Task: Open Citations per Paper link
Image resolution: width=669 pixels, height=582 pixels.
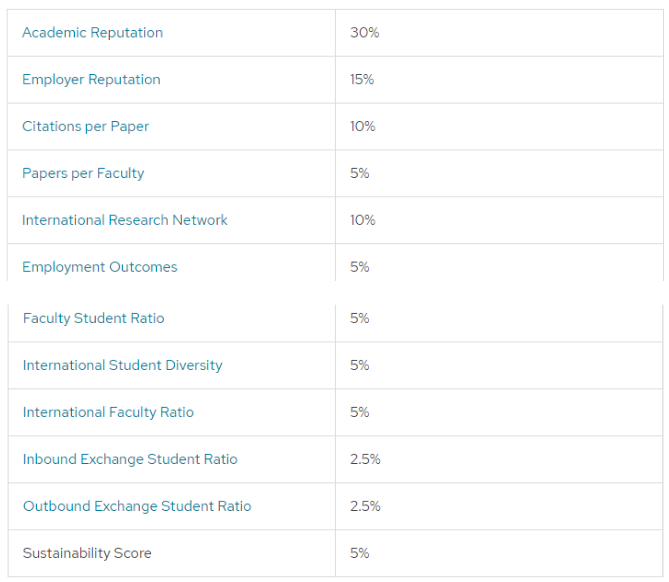Action: (85, 126)
